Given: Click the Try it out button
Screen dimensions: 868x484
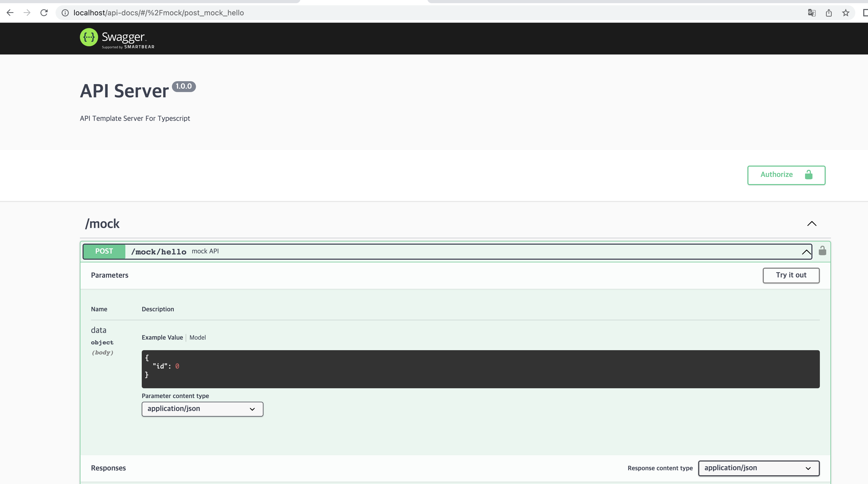Looking at the screenshot, I should tap(791, 275).
